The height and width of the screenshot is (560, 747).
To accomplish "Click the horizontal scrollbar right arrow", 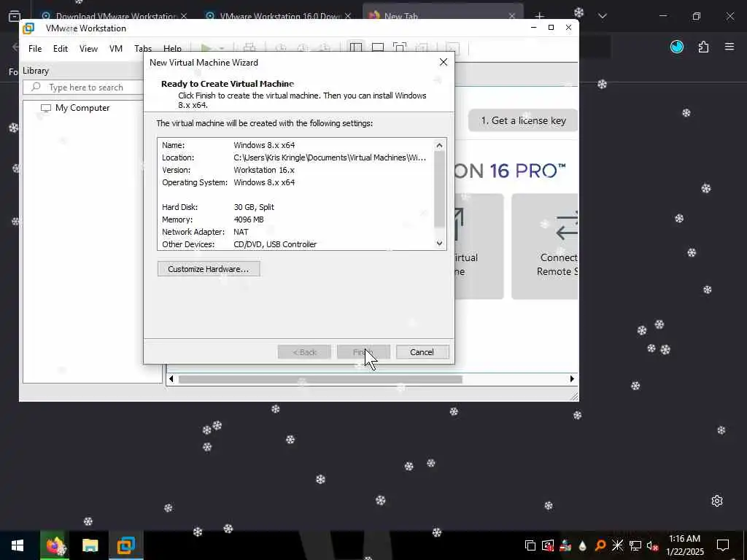I will pos(572,379).
